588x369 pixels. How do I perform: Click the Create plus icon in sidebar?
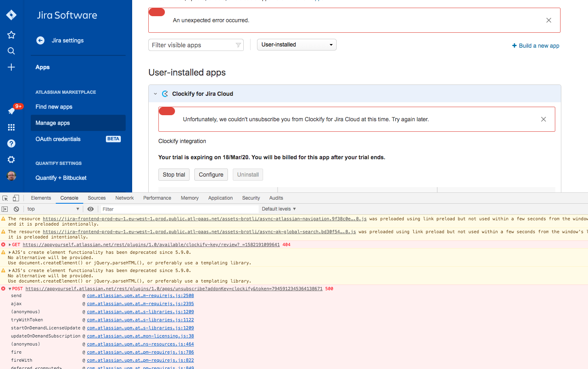[11, 67]
